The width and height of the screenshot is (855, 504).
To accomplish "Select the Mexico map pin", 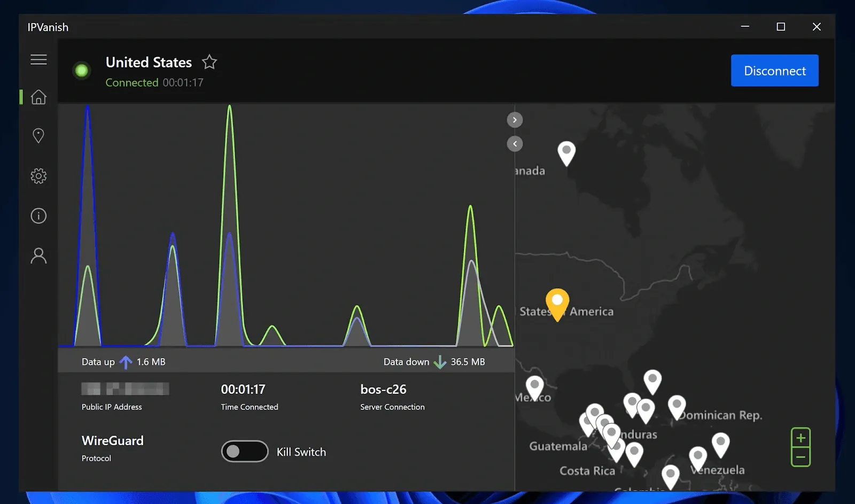I will [x=534, y=387].
